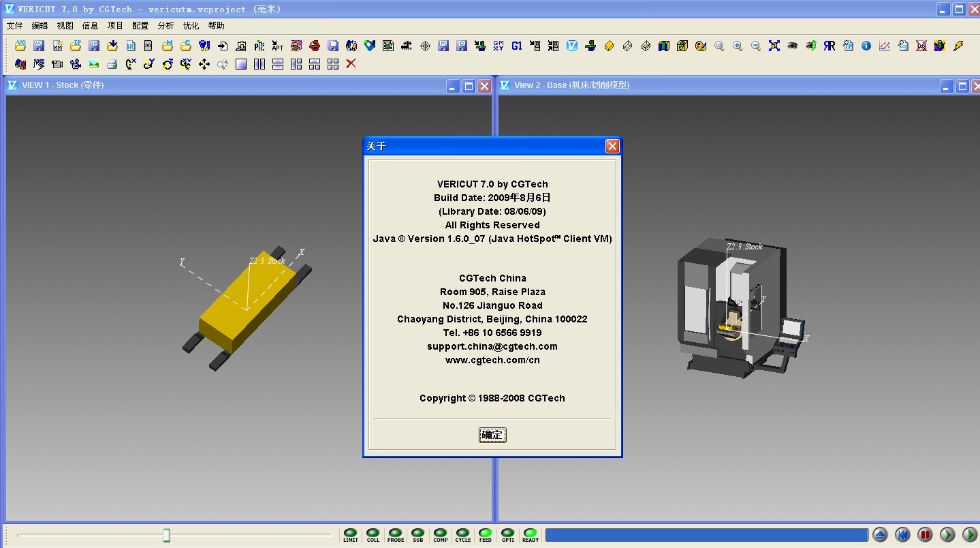This screenshot has height=548, width=980.
Task: Toggle the PROBE status light
Action: pos(396,534)
